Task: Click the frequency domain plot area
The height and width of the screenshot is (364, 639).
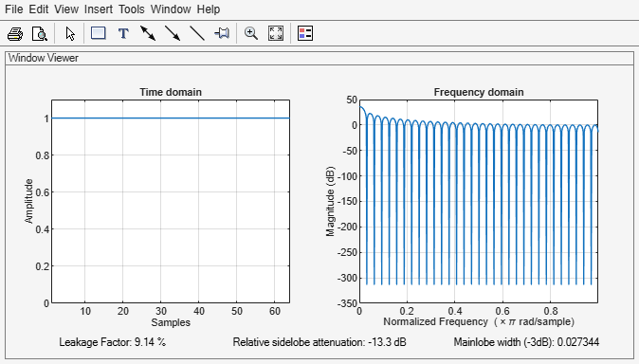Action: click(479, 201)
